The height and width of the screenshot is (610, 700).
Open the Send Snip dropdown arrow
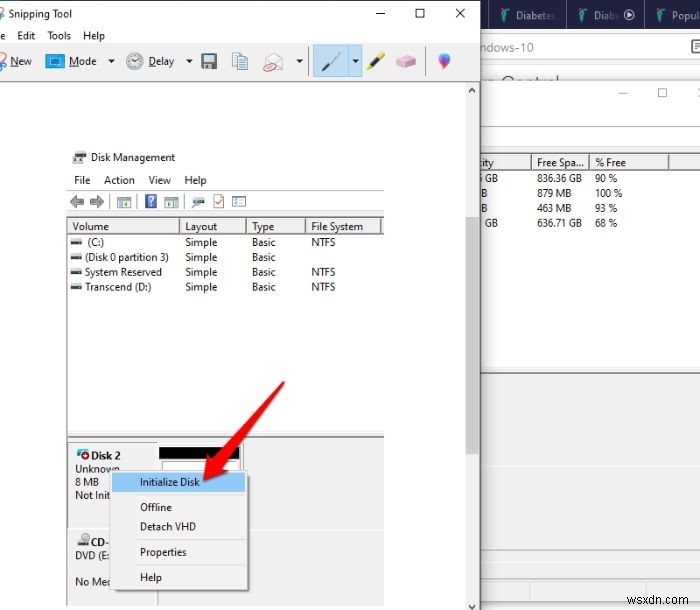(299, 61)
